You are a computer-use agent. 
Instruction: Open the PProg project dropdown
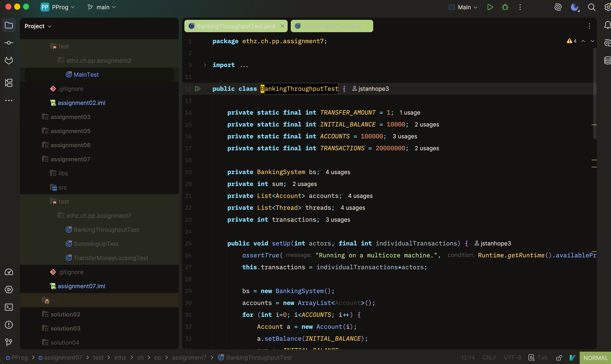point(58,7)
